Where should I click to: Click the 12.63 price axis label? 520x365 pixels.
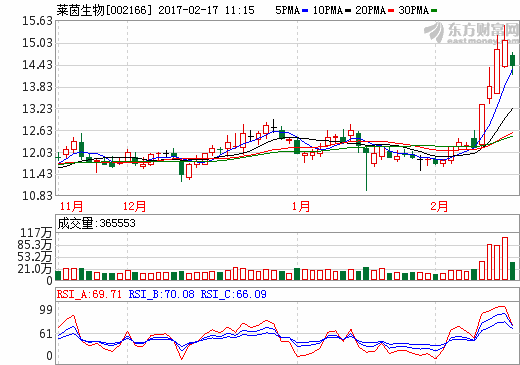(37, 131)
